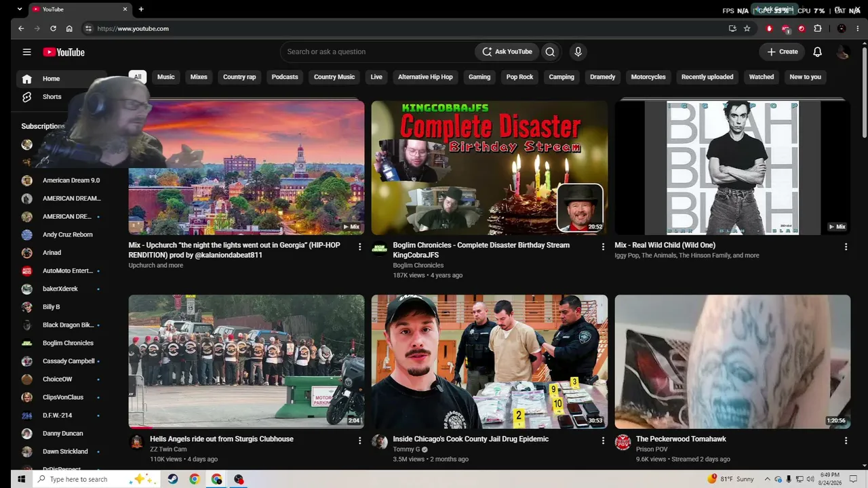Open the Danny Duncan subscription
868x488 pixels.
[x=62, y=433]
